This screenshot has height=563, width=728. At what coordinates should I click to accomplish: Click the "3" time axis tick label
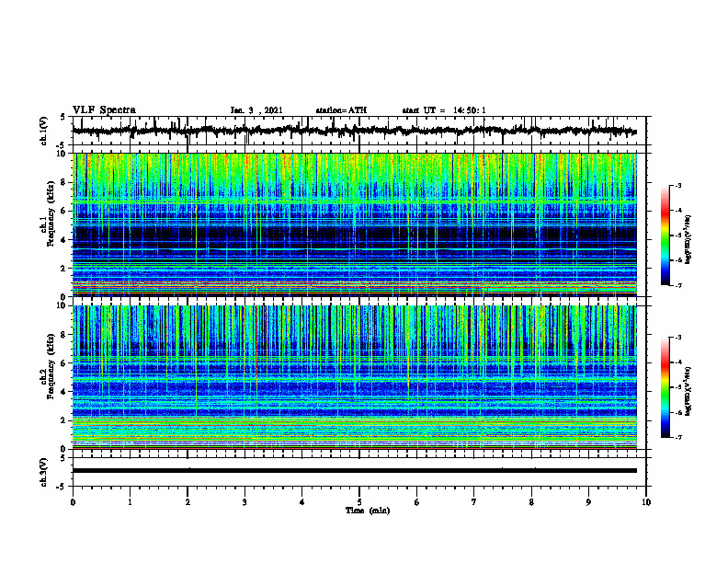(x=245, y=502)
